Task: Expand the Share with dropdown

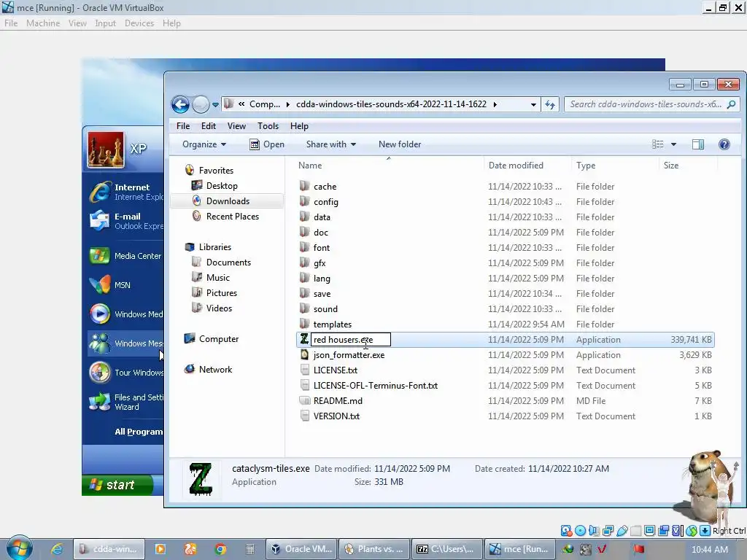Action: point(331,144)
